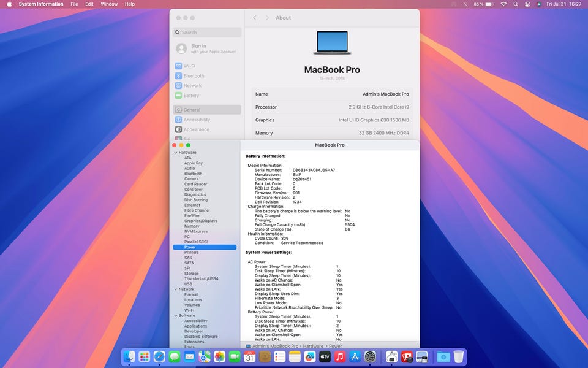
Task: Open Freeform from the Dock
Action: [x=310, y=356]
